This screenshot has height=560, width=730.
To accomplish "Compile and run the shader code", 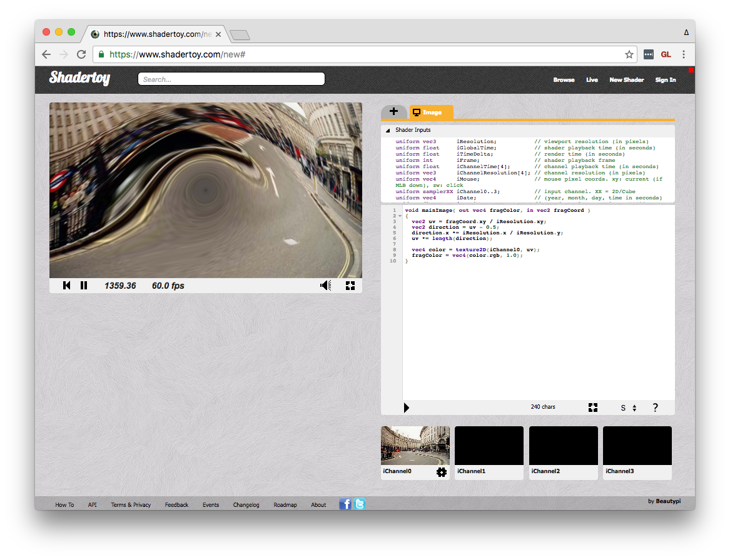I will pos(406,408).
